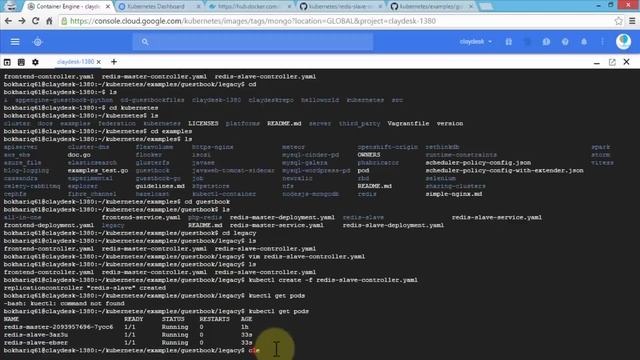Click pod name redis-master-2093957696-7ycc6
This screenshot has height=360, width=640.
pyautogui.click(x=58, y=327)
